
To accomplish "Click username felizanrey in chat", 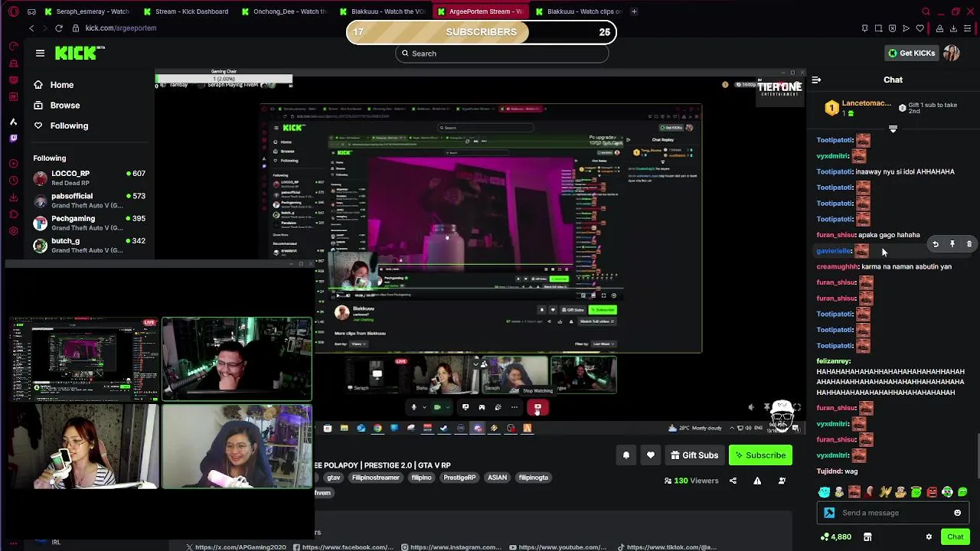I will (833, 360).
